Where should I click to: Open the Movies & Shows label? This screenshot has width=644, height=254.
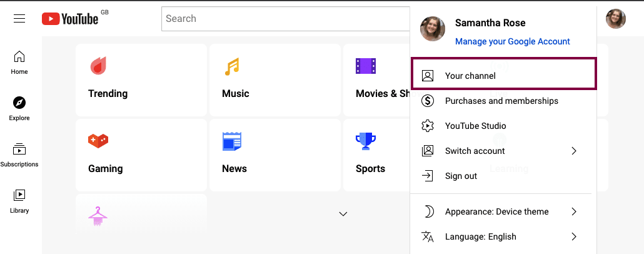pyautogui.click(x=383, y=93)
